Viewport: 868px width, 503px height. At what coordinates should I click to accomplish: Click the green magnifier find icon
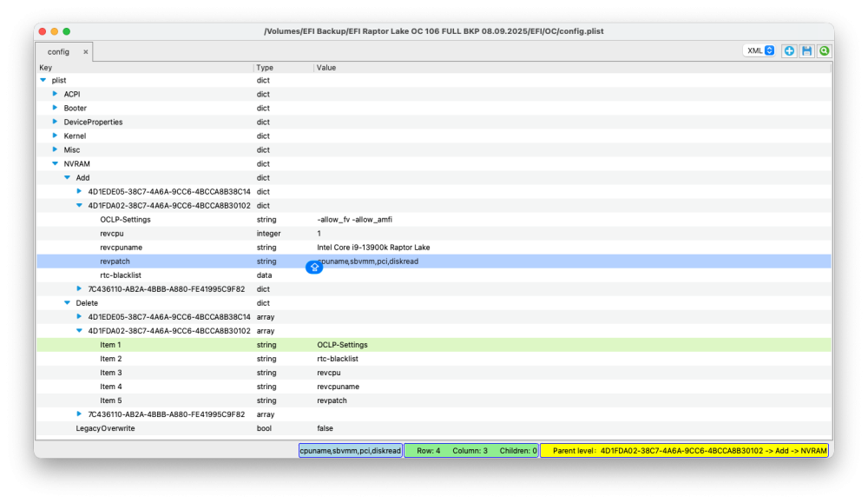click(825, 51)
